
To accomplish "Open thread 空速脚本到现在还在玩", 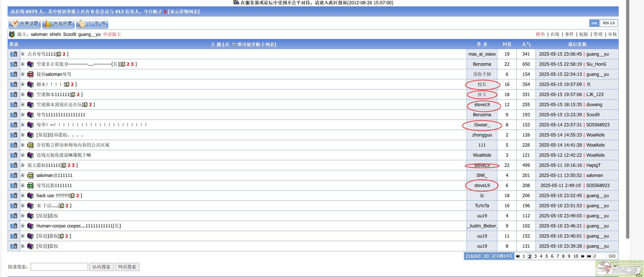I will click(59, 105).
